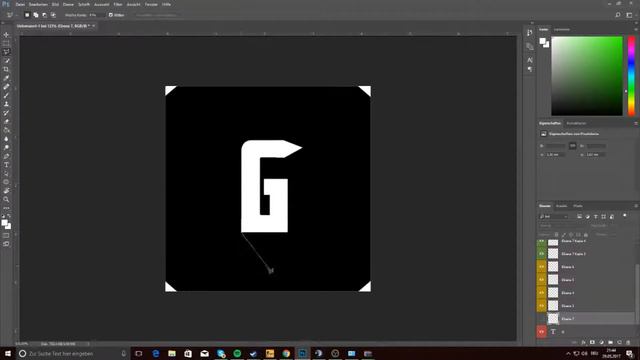Click the delete layer trash icon
The height and width of the screenshot is (360, 640).
(628, 342)
